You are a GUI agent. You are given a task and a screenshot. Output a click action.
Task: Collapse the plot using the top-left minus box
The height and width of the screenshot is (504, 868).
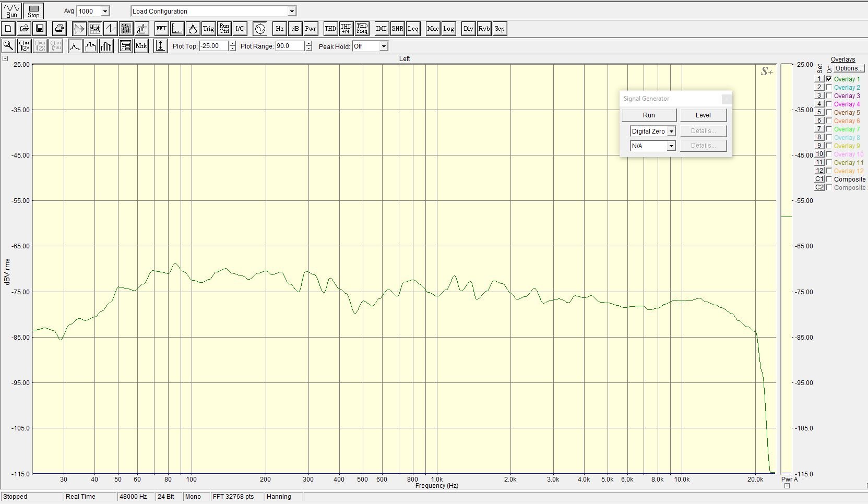coord(5,58)
